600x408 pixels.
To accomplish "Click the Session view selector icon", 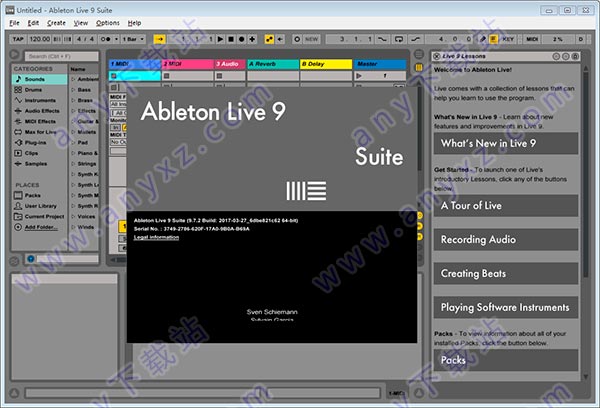I will 419,67.
